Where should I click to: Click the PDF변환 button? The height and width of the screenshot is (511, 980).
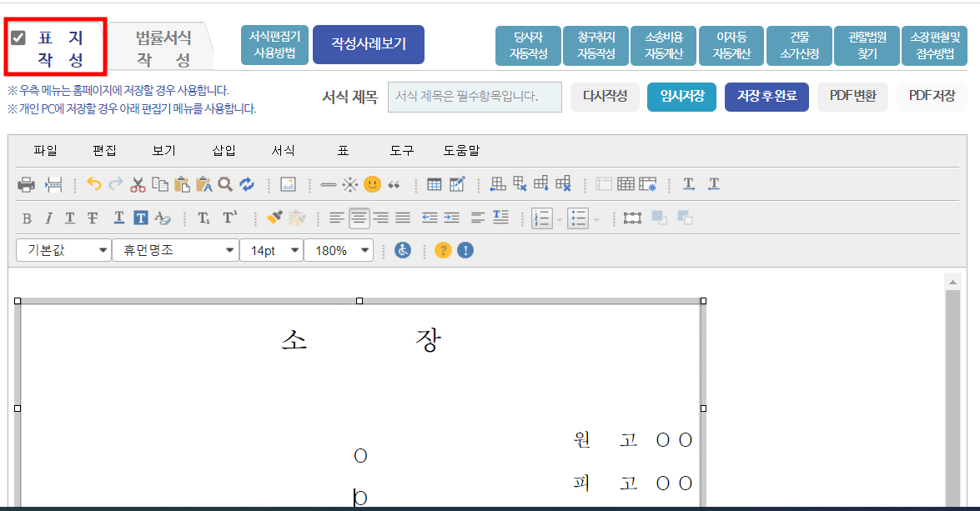[852, 96]
